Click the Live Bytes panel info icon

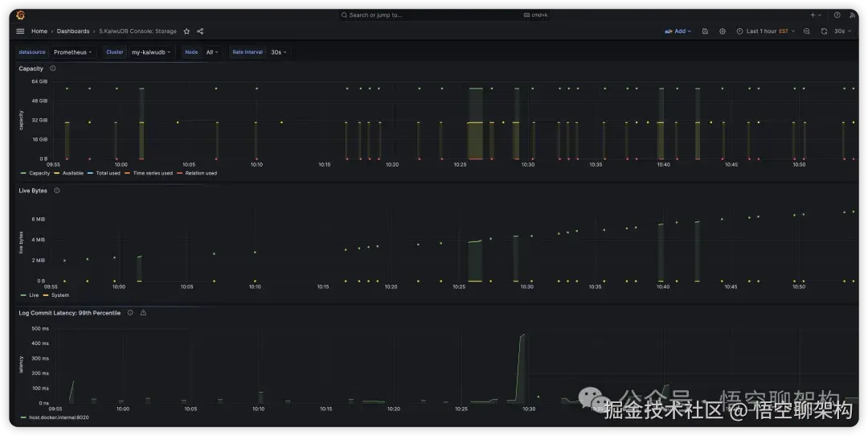(x=56, y=191)
